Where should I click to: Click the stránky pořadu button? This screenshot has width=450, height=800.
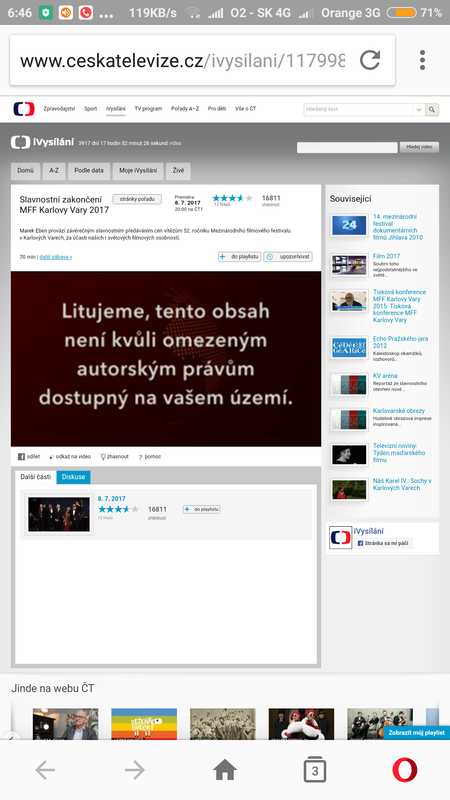[x=137, y=199]
